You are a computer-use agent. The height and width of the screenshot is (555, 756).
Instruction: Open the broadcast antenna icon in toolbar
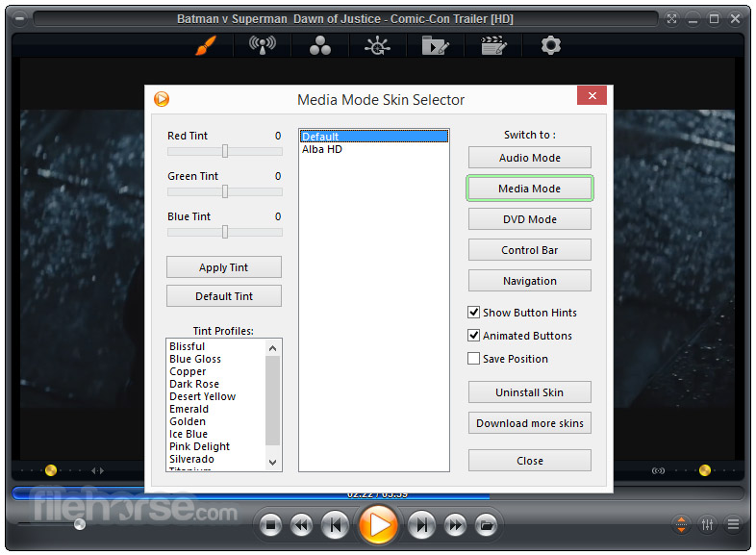[x=263, y=45]
